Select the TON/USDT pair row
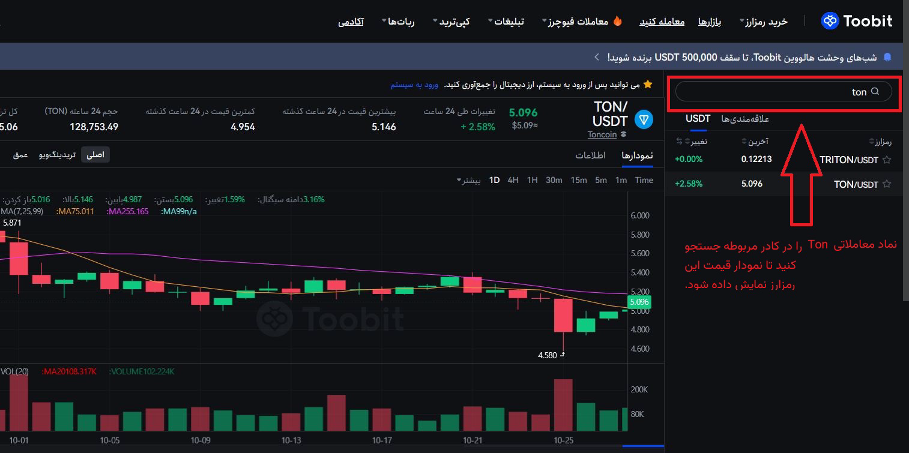This screenshot has width=910, height=454. point(785,184)
